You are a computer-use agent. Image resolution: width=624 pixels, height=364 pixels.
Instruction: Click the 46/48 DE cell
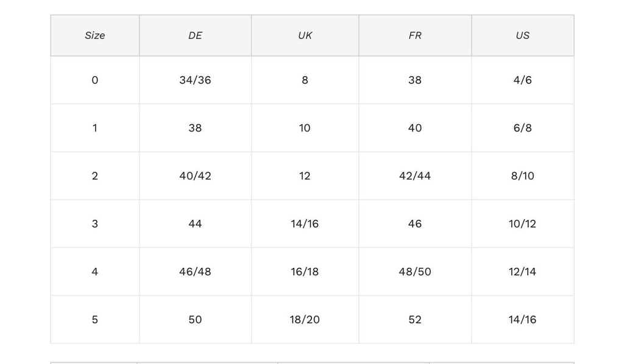pos(195,271)
